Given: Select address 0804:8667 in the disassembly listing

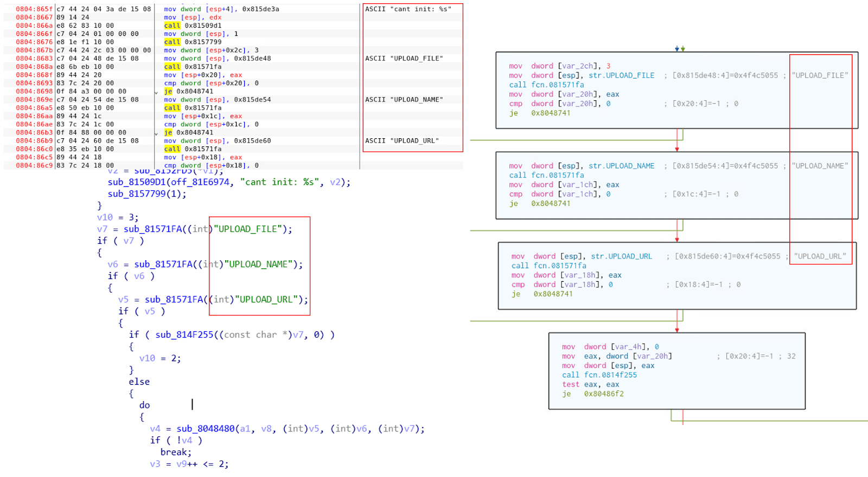Looking at the screenshot, I should coord(34,17).
